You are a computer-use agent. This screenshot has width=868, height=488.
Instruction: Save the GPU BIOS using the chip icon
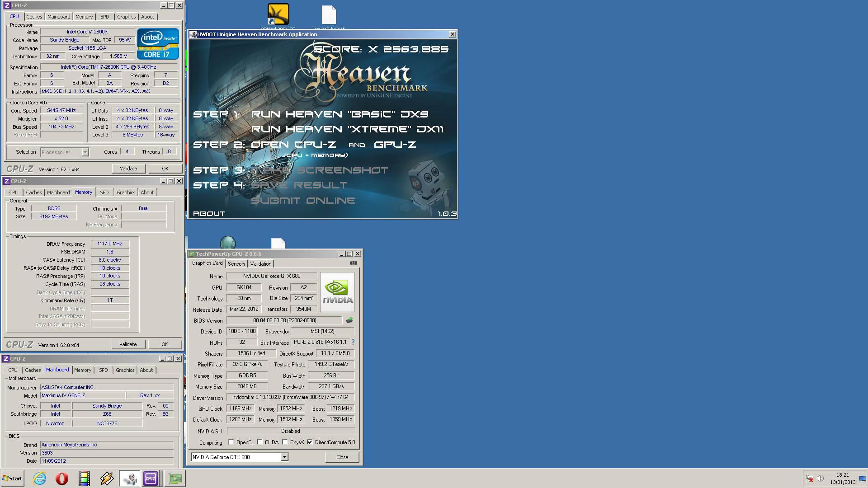[349, 320]
